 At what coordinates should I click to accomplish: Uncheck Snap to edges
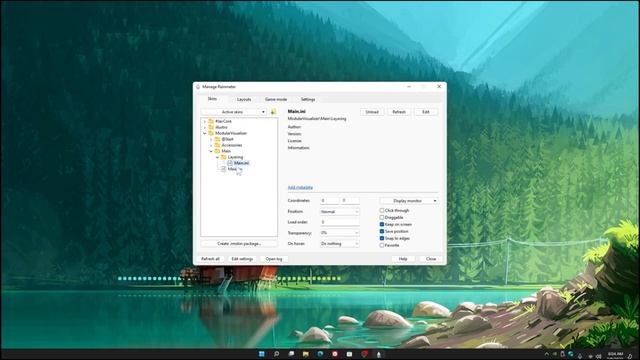382,238
